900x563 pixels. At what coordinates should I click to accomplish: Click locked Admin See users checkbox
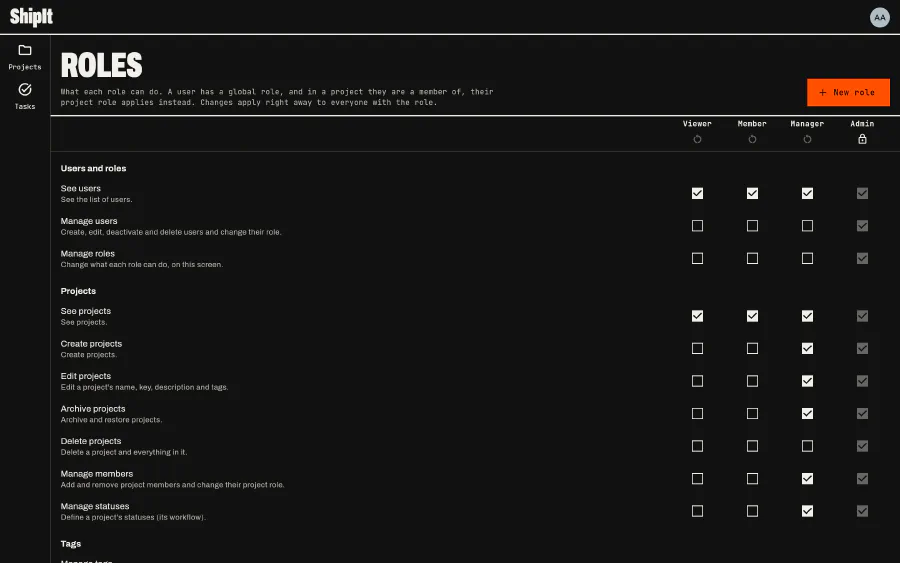tap(862, 193)
